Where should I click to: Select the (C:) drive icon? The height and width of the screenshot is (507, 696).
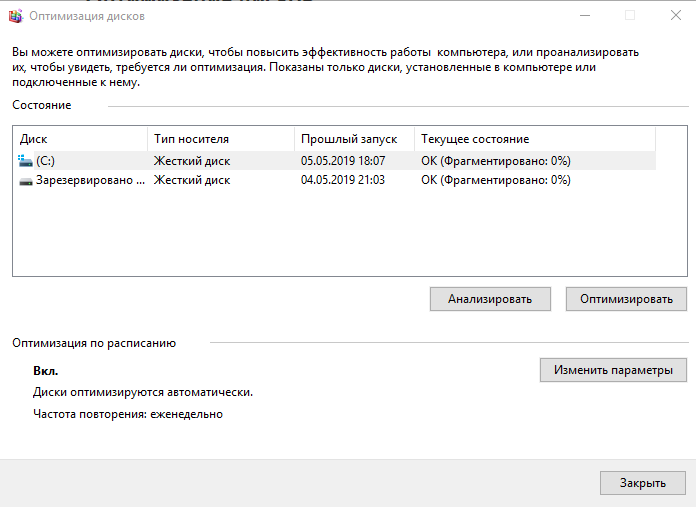pos(25,161)
